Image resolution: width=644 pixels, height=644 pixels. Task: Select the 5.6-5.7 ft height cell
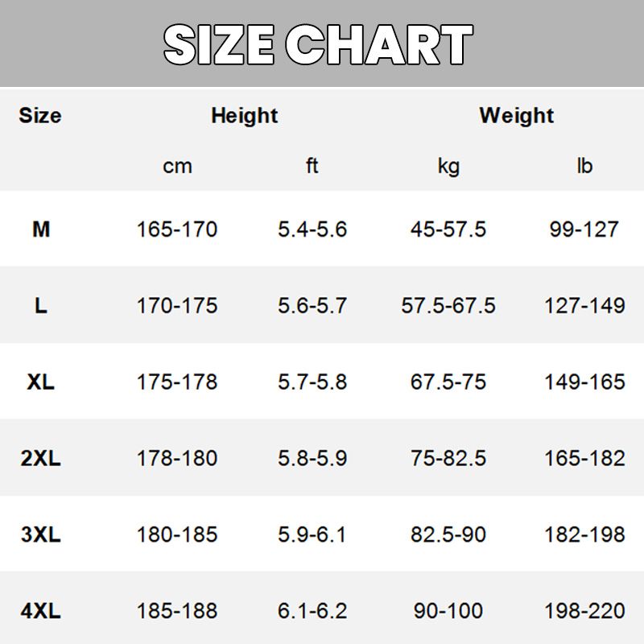312,306
